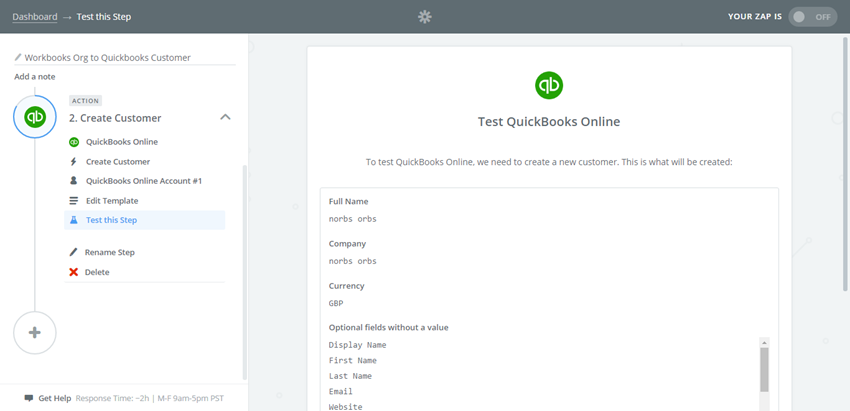
Task: Click the Optional fields without a value label
Action: click(388, 327)
